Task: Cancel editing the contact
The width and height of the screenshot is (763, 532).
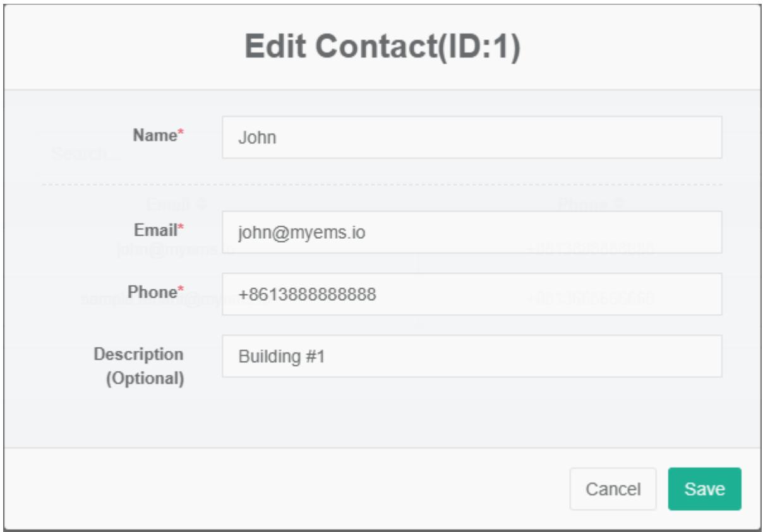Action: 612,489
